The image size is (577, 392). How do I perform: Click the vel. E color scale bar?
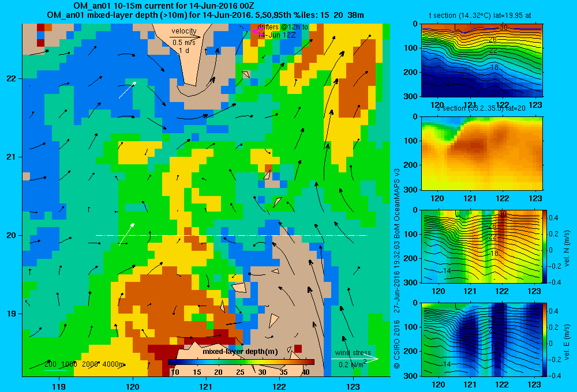point(545,339)
